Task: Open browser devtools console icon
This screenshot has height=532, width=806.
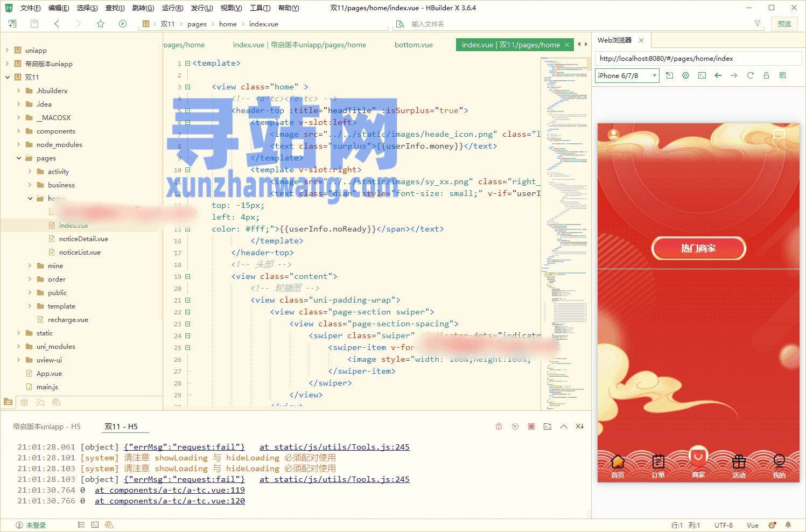Action: [x=702, y=75]
